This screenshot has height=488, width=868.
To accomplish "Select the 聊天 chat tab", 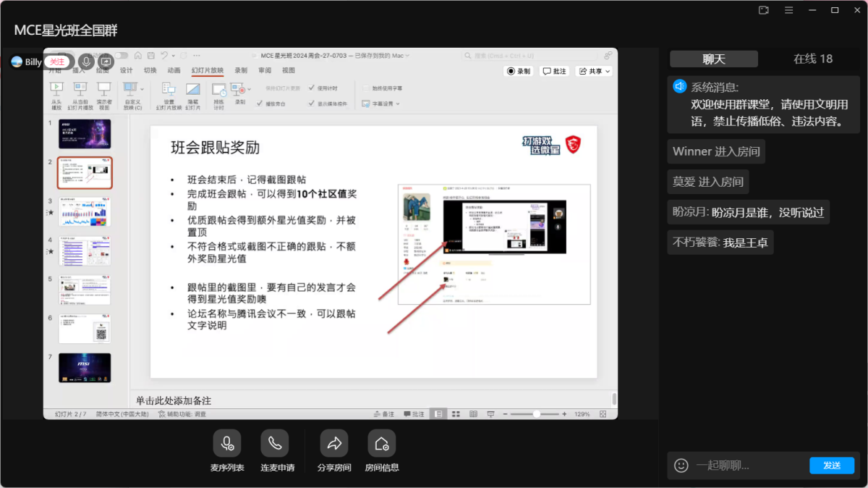I will click(713, 59).
